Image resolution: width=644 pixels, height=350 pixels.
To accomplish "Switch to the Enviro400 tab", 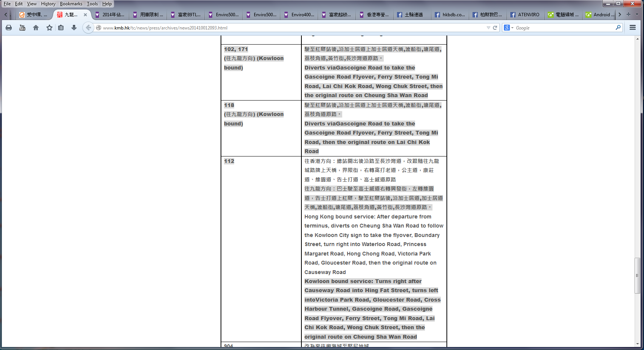I will 299,15.
